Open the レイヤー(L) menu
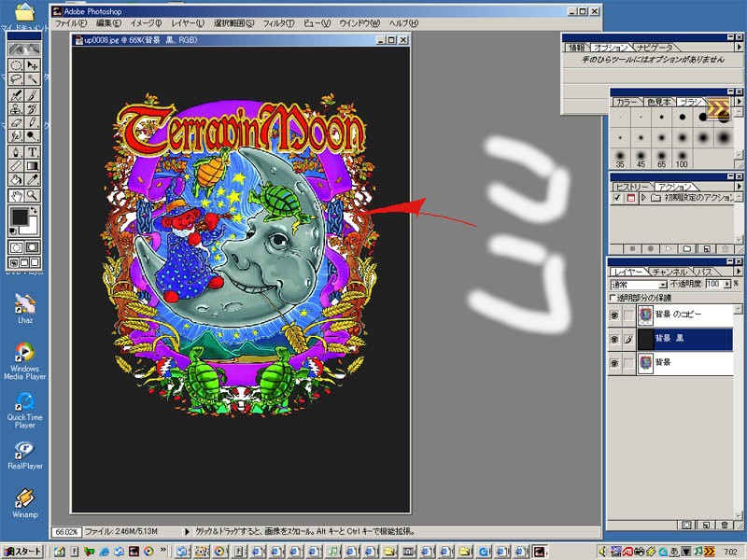The image size is (747, 560). click(188, 22)
